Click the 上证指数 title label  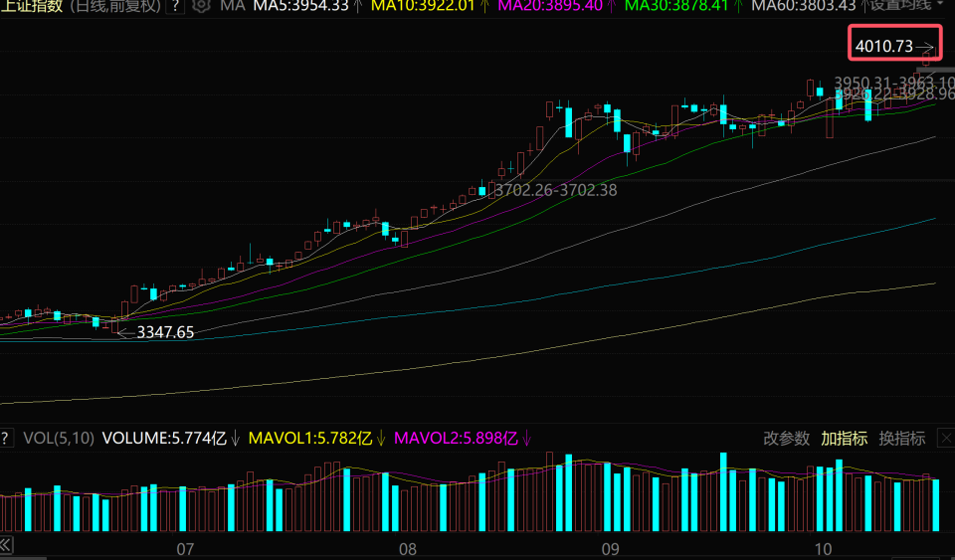click(31, 6)
